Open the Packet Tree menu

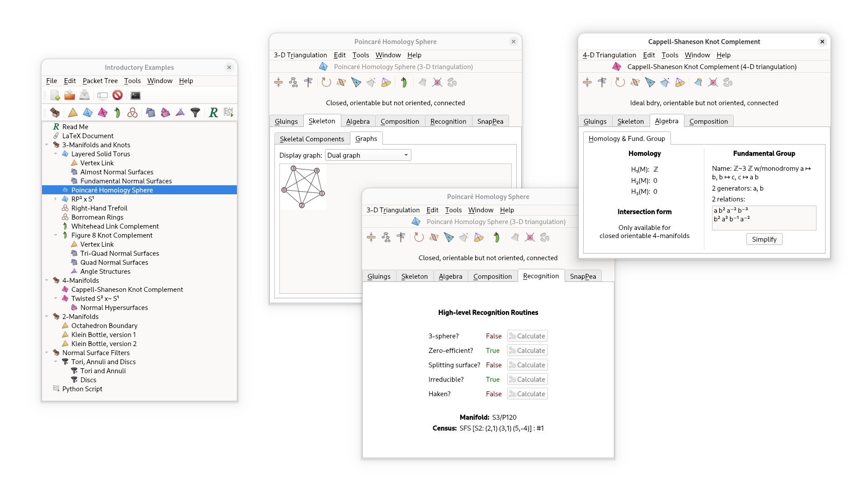click(100, 81)
